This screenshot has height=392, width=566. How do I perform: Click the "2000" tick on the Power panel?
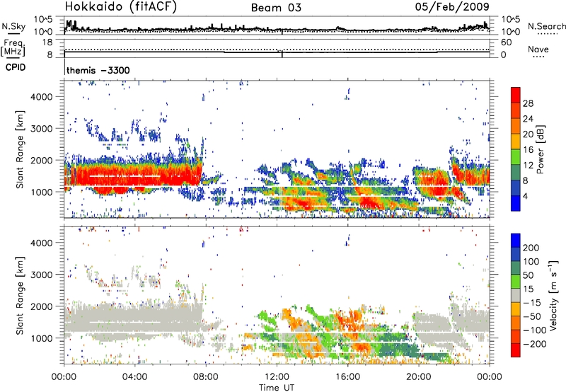pyautogui.click(x=41, y=160)
